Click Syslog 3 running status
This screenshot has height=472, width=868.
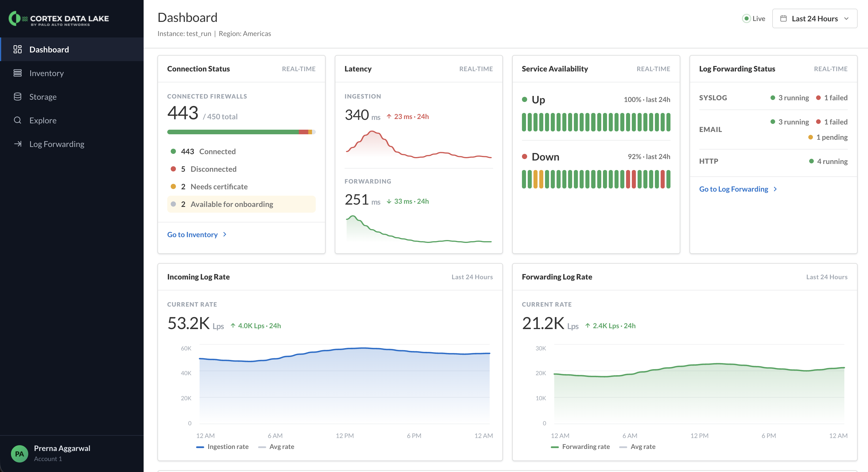(x=790, y=98)
